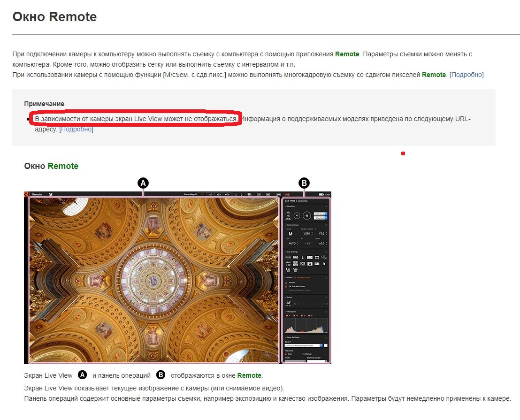Click green Remote link before the first Подробно
520x420 pixels.
pyautogui.click(x=434, y=75)
